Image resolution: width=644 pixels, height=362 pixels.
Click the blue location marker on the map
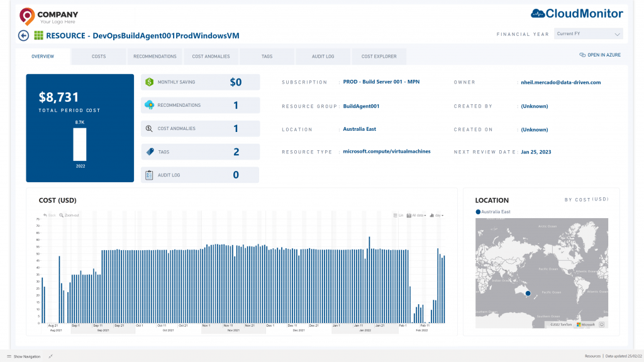click(x=528, y=293)
